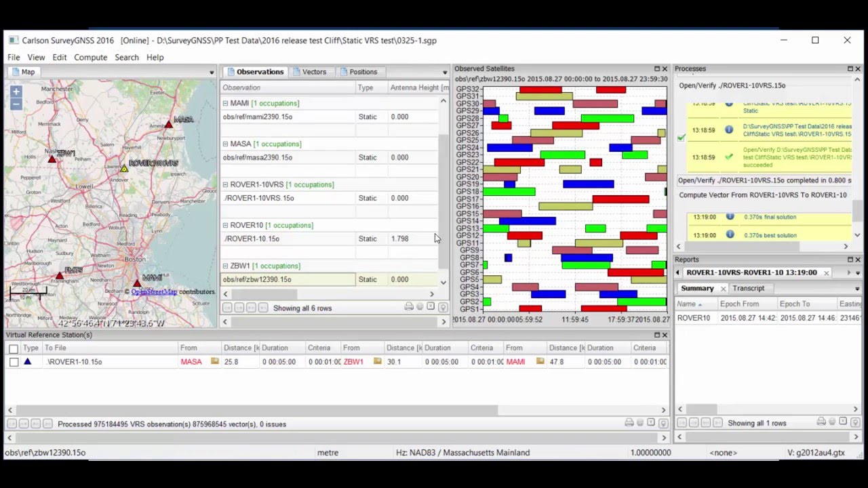Close the ROVER1-10VRS-ROVER1-10 report tab
Viewport: 868px width, 488px height.
(x=826, y=272)
